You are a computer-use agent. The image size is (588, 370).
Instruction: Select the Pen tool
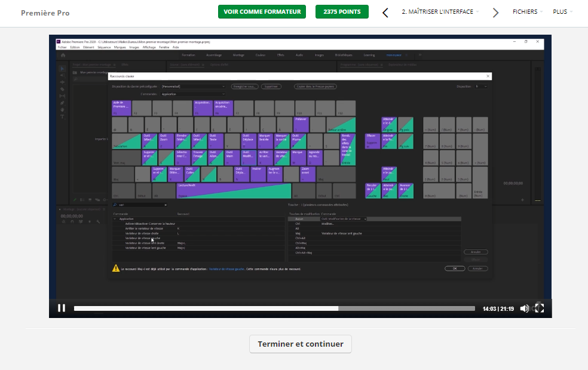pos(62,103)
